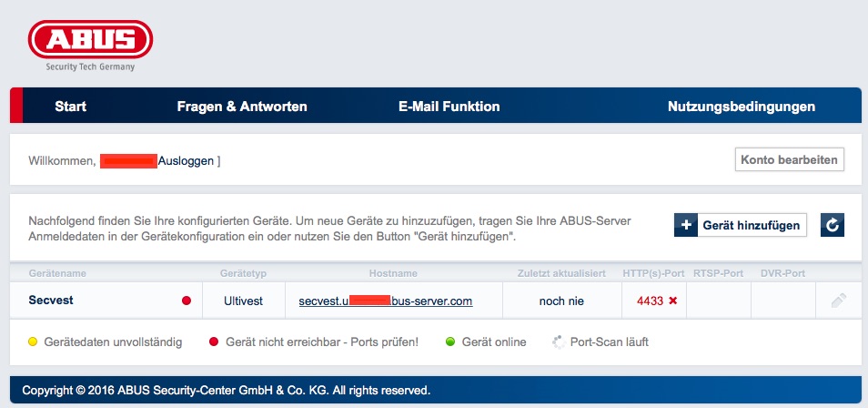This screenshot has height=408, width=868.
Task: Click the Gerät hinzufügen button
Action: pyautogui.click(x=741, y=225)
